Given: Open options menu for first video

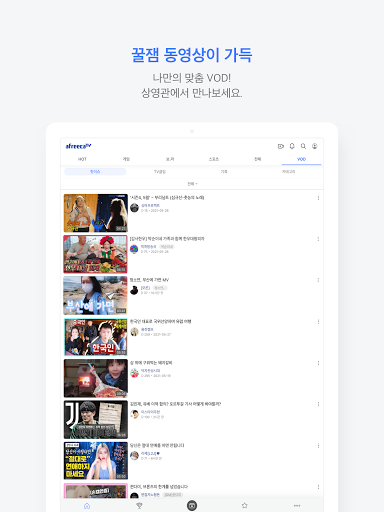Looking at the screenshot, I should pos(318,198).
